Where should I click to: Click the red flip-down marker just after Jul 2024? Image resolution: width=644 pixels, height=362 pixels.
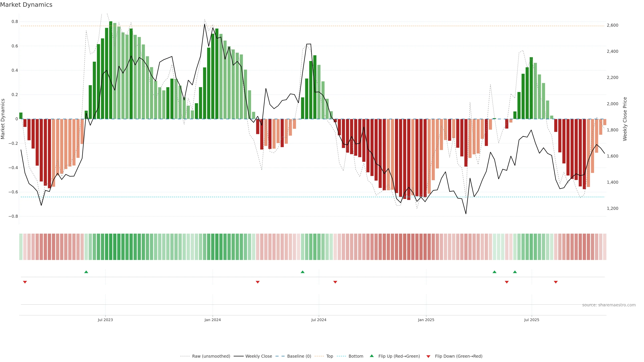(335, 282)
